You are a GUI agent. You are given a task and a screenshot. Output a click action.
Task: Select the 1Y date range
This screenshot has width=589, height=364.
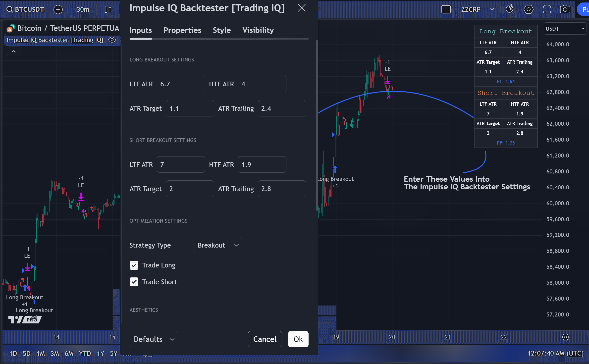click(x=100, y=353)
